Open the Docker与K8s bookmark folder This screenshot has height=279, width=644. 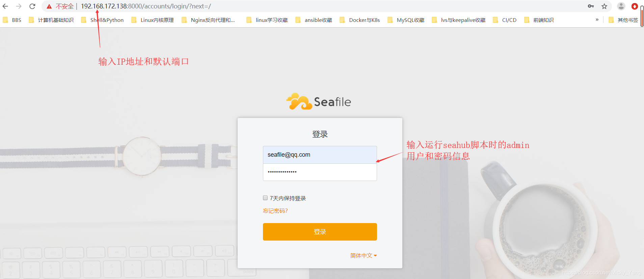[360, 20]
